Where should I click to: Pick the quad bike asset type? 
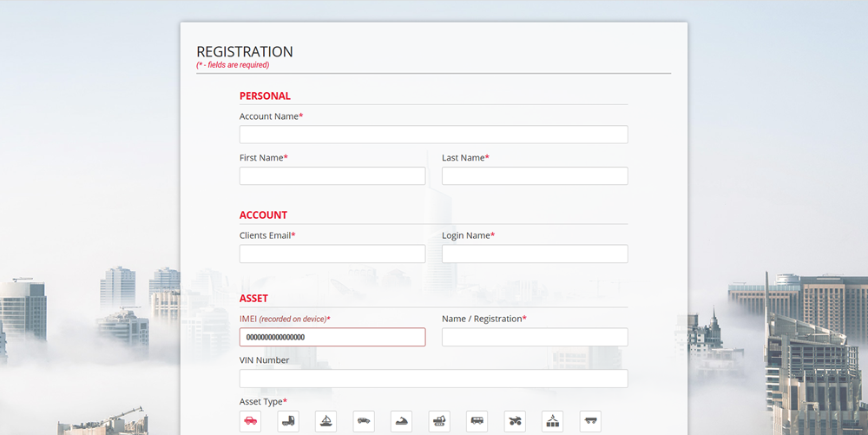(x=515, y=421)
